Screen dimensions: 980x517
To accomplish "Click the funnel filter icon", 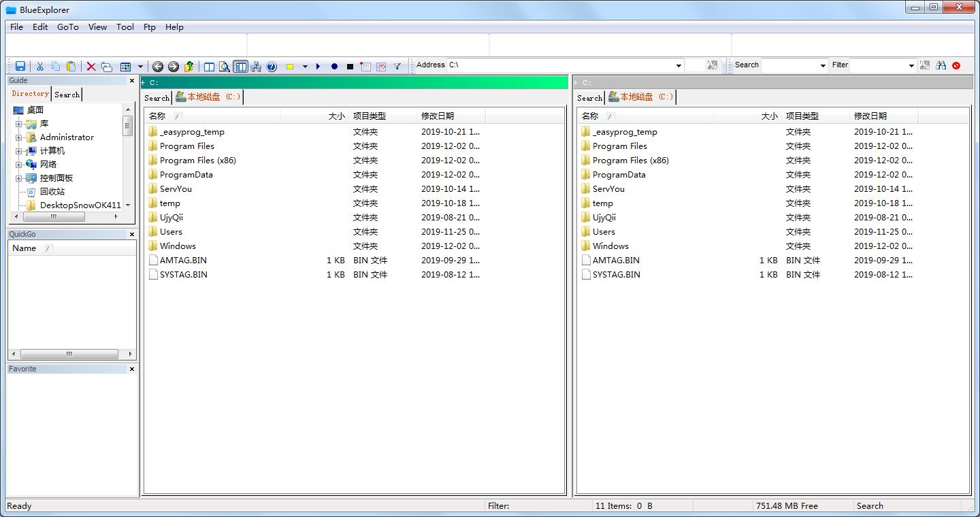I will click(x=397, y=66).
